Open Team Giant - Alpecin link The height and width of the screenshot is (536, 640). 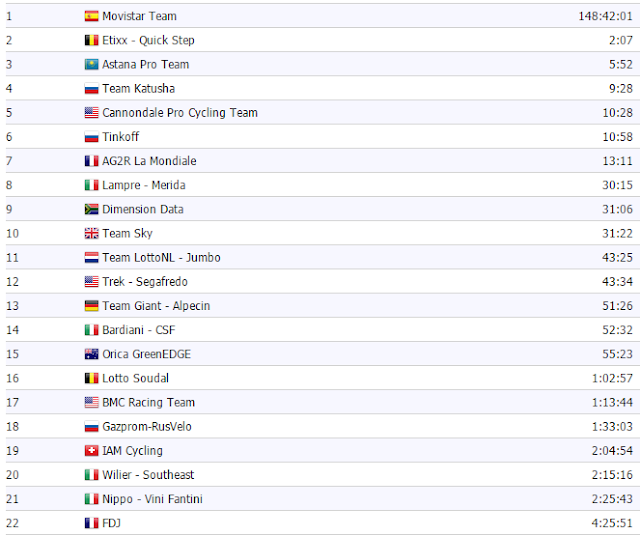tap(156, 306)
